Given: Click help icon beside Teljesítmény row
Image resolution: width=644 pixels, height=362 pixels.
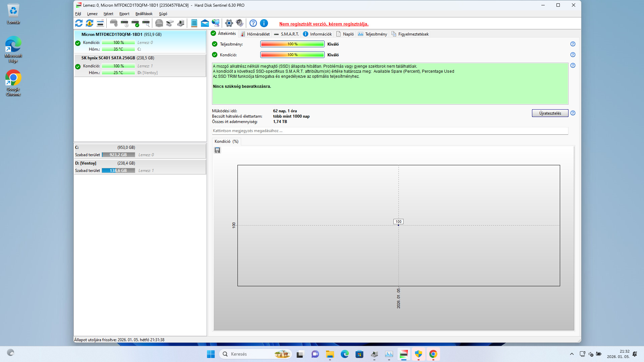Looking at the screenshot, I should (573, 44).
